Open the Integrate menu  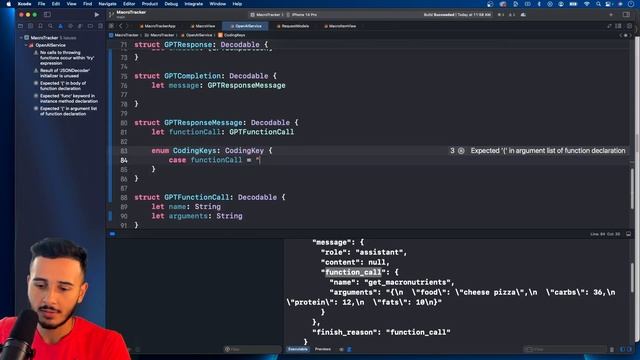pos(194,4)
